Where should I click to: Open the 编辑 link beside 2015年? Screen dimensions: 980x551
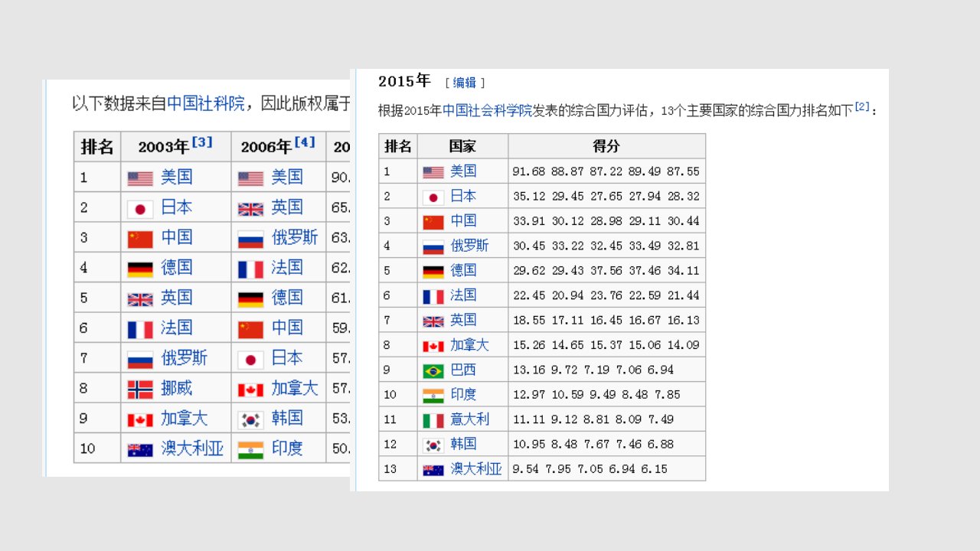point(465,83)
